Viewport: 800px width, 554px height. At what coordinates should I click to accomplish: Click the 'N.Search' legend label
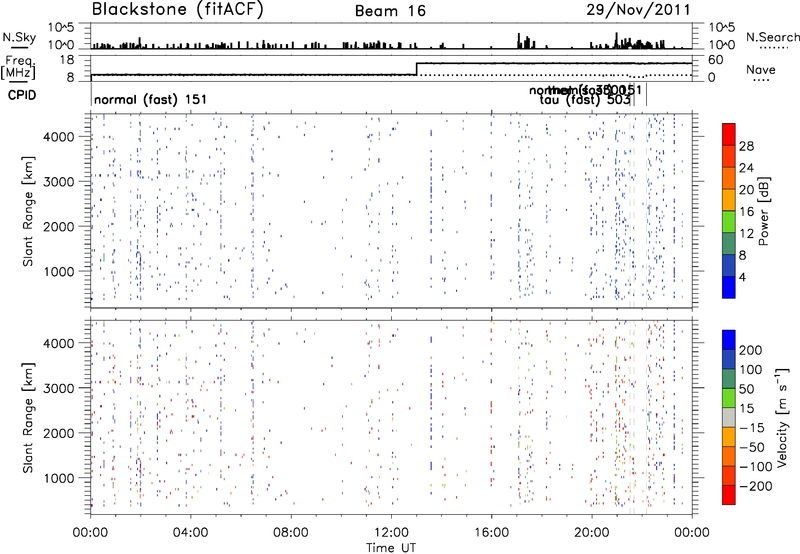(773, 37)
